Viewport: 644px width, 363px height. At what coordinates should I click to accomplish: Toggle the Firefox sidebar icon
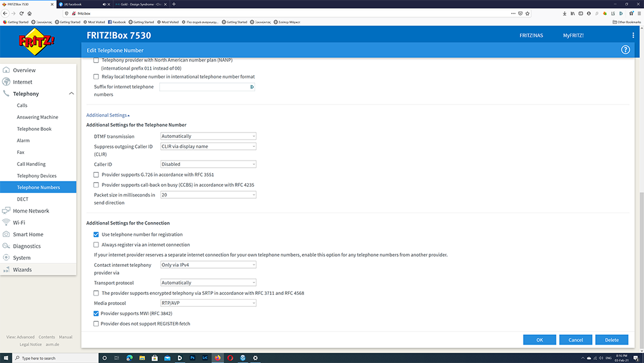[580, 13]
